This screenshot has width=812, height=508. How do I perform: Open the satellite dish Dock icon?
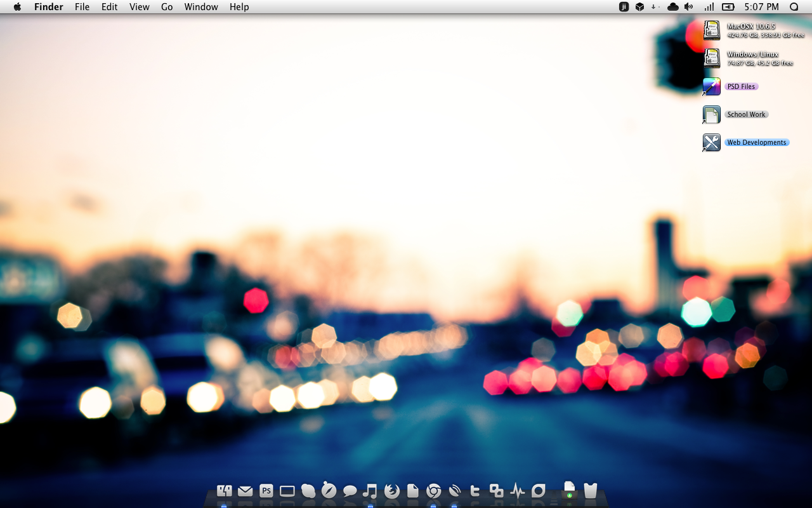pyautogui.click(x=454, y=491)
